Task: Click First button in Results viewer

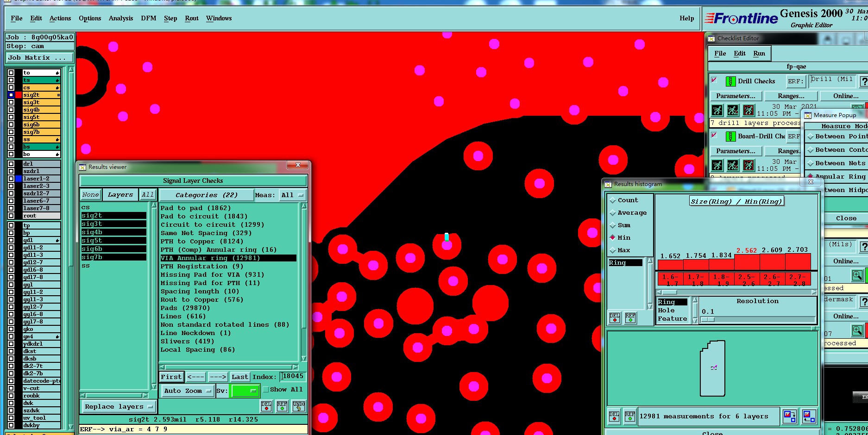Action: (x=171, y=377)
